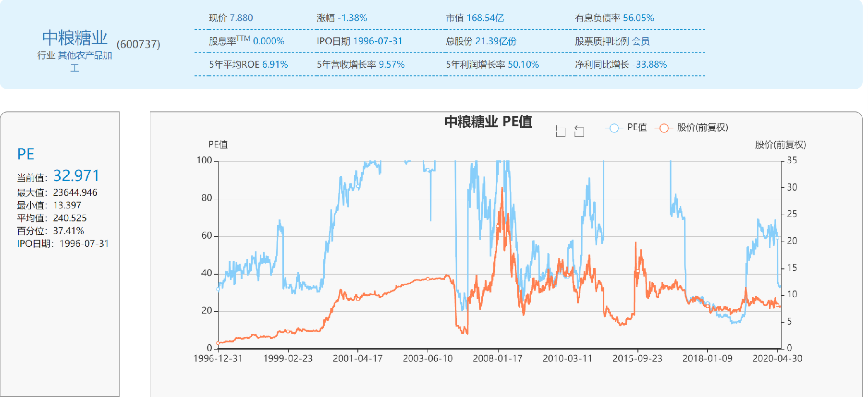
Task: Click average PE value 240.525
Action: tap(70, 218)
